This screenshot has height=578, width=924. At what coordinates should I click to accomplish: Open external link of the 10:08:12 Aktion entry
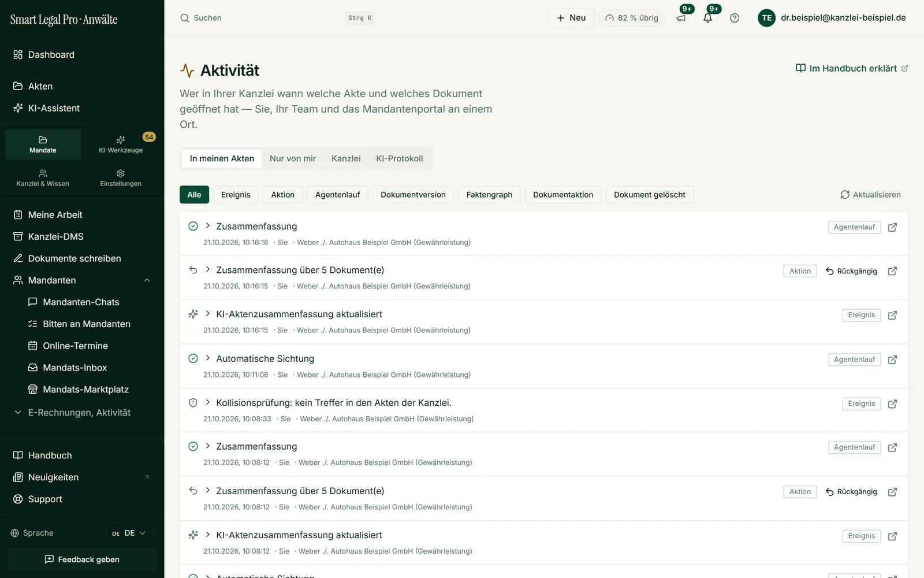click(892, 492)
